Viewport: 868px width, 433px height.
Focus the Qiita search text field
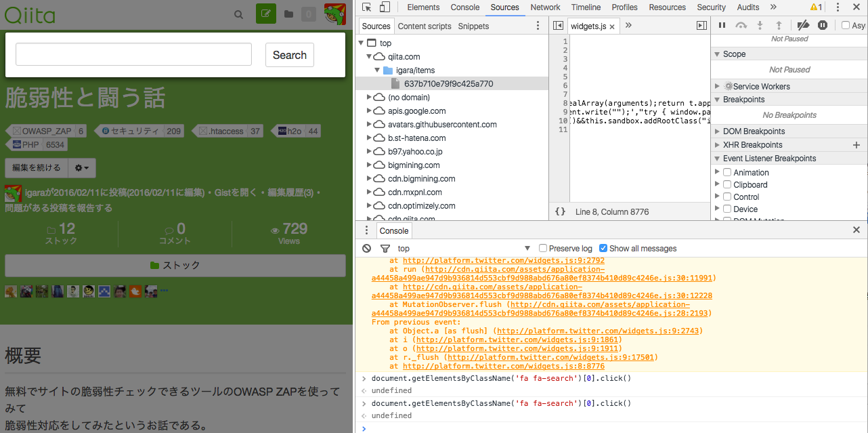click(133, 55)
